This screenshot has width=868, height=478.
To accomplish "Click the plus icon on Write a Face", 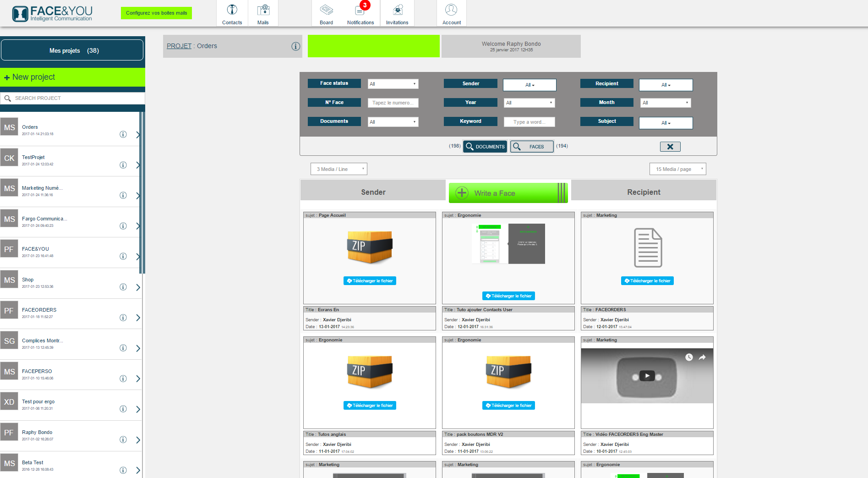I will pyautogui.click(x=462, y=193).
